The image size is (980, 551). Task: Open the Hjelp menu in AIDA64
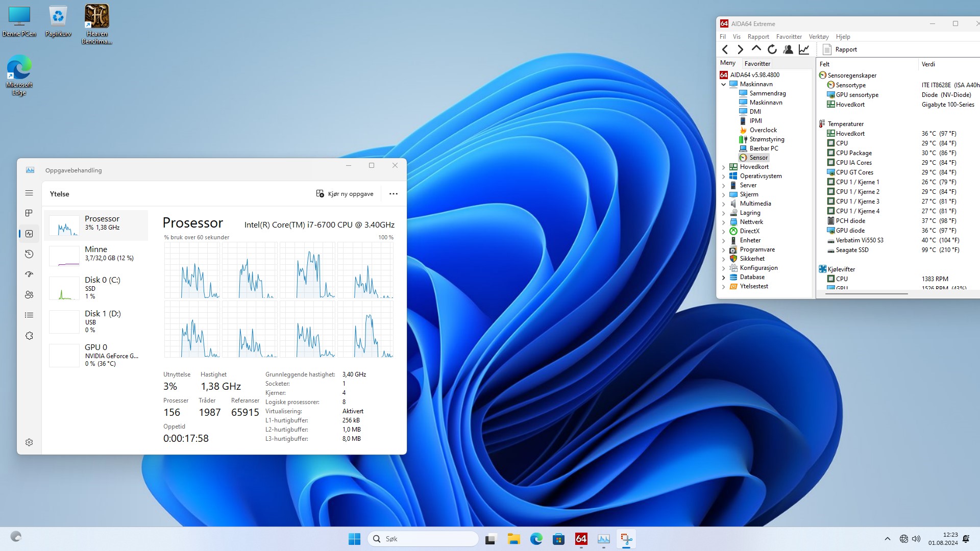(x=843, y=37)
